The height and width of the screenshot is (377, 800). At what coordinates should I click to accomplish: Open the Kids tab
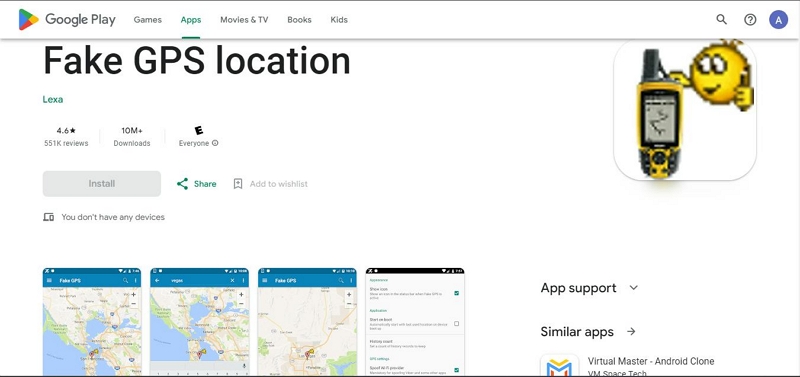[339, 20]
